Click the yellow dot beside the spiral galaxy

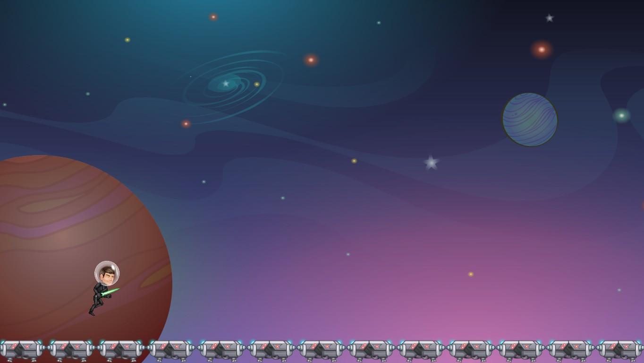click(257, 85)
